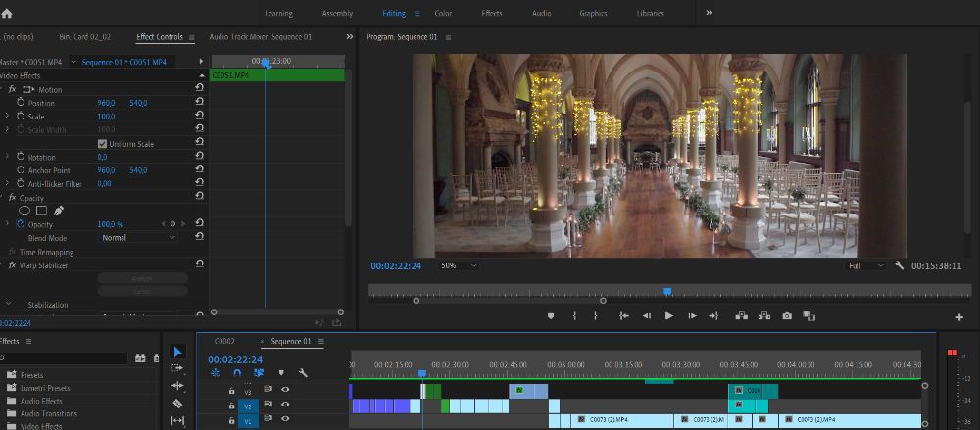980x430 pixels.
Task: Reset the Anchor Point parameter
Action: [199, 170]
